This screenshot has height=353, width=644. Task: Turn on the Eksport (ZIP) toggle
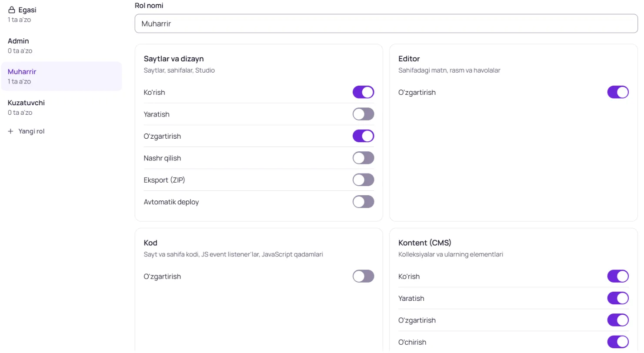point(363,180)
